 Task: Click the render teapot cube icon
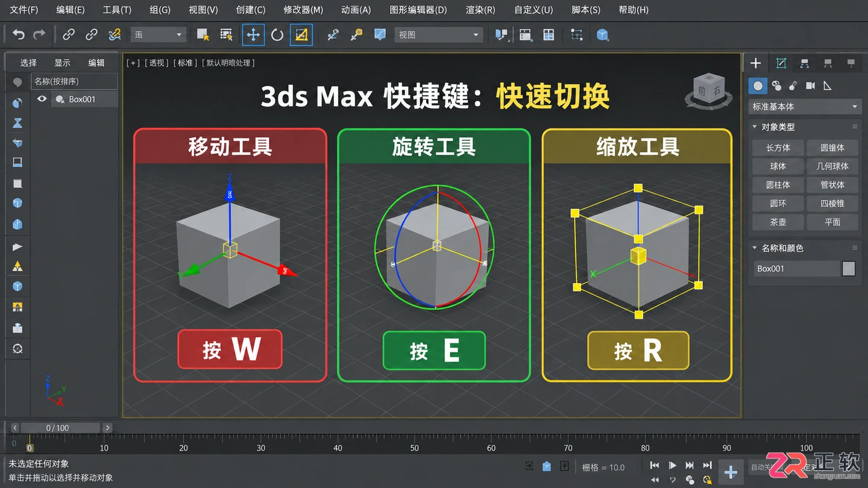tap(602, 35)
